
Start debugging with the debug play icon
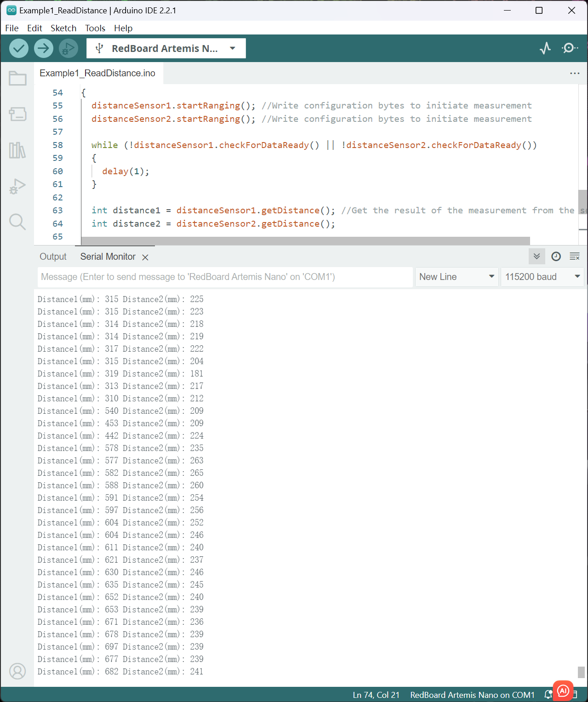(69, 48)
